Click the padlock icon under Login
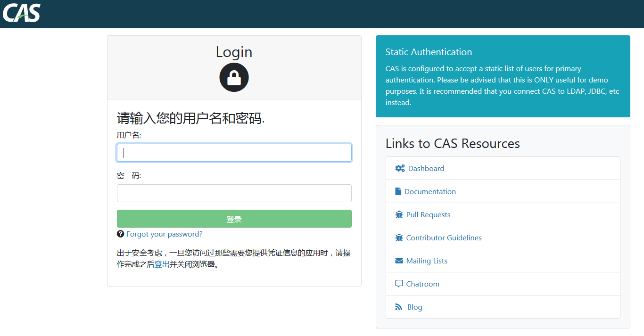644x336 pixels. tap(234, 77)
